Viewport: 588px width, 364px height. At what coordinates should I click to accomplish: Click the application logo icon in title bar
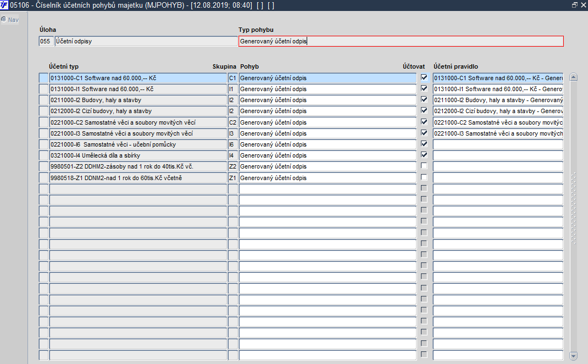click(4, 5)
